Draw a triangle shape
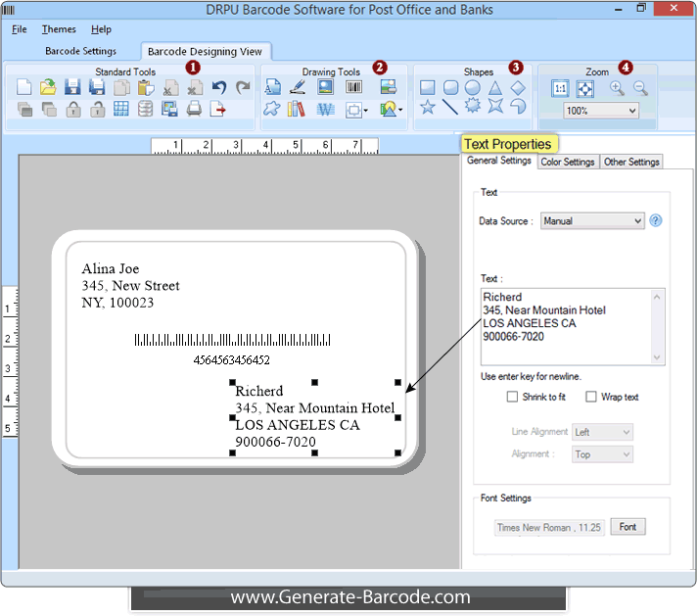 [495, 87]
